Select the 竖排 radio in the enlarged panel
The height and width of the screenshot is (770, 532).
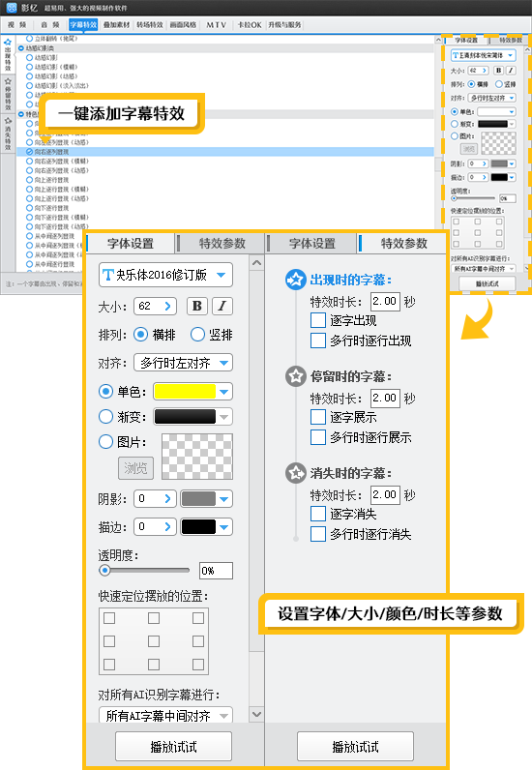(197, 335)
